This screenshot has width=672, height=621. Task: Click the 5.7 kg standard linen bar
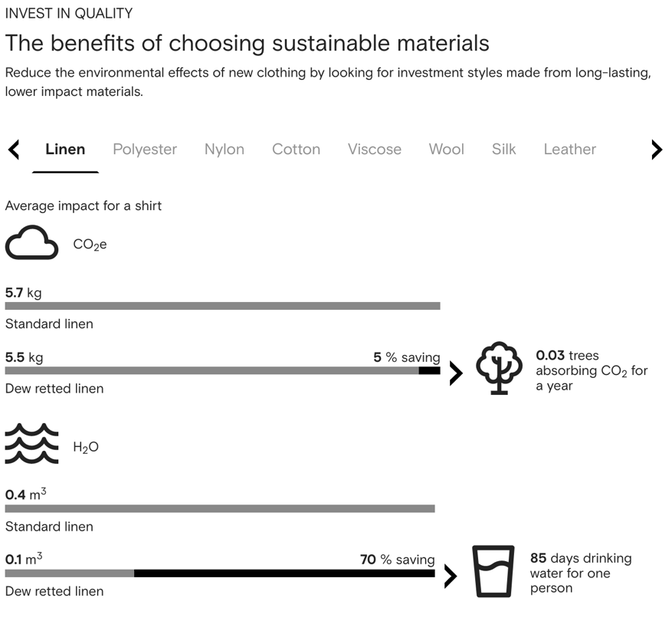pyautogui.click(x=222, y=306)
